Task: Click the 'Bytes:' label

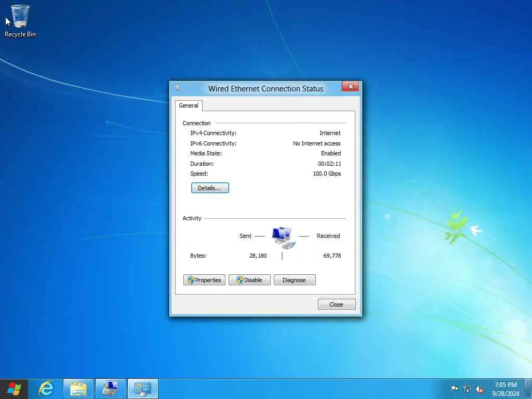Action: tap(198, 256)
